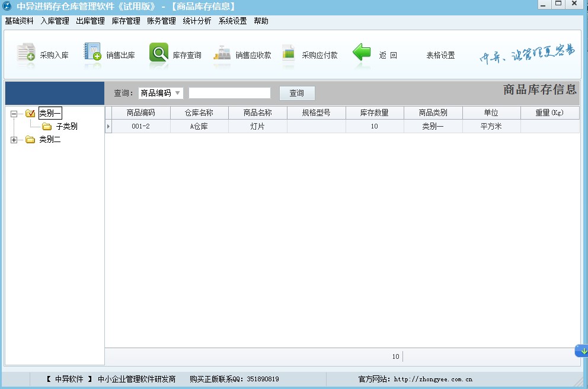Launch 库存查询 inventory query with the magnifier icon
This screenshot has width=588, height=389.
coord(172,53)
